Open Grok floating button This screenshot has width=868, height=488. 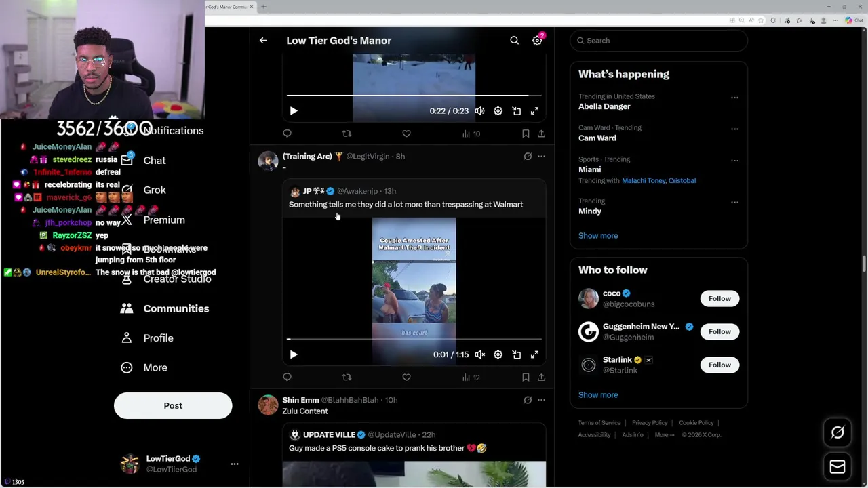[x=837, y=432]
